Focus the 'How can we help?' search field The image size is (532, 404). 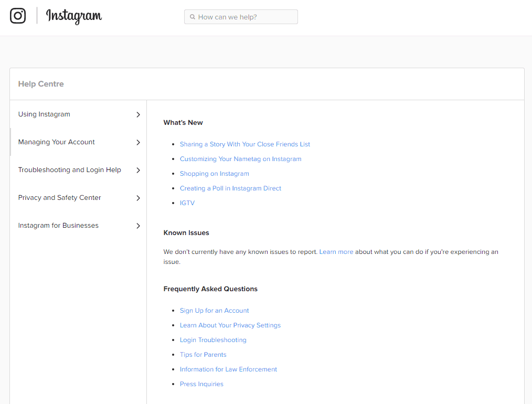[x=241, y=17]
